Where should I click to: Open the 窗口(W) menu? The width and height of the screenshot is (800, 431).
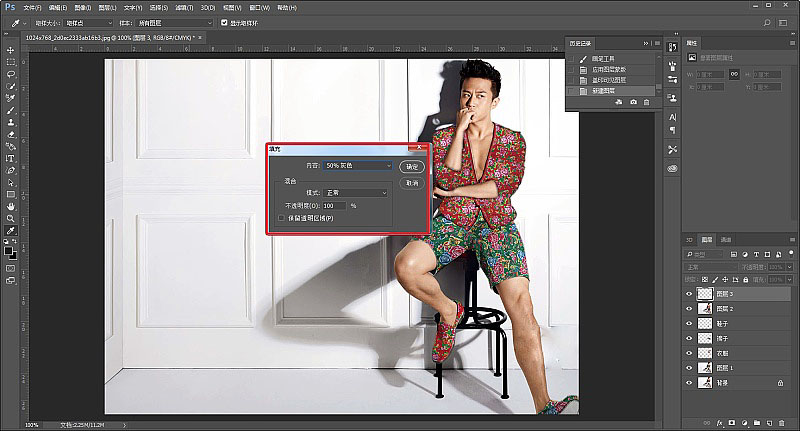pos(259,8)
